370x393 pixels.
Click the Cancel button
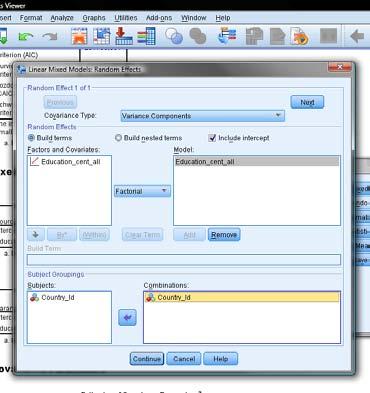pyautogui.click(x=184, y=359)
